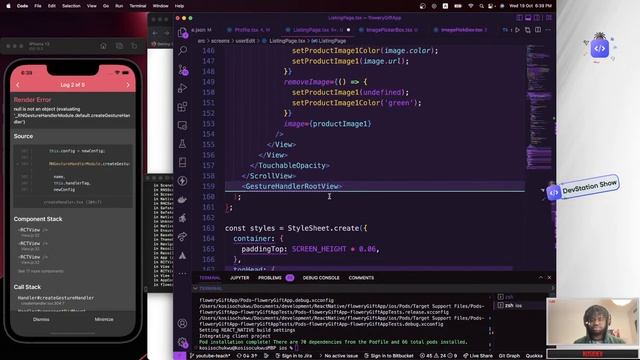Image resolution: width=640 pixels, height=360 pixels.
Task: Click 'userEdit' in the editor breadcrumb
Action: (x=245, y=41)
